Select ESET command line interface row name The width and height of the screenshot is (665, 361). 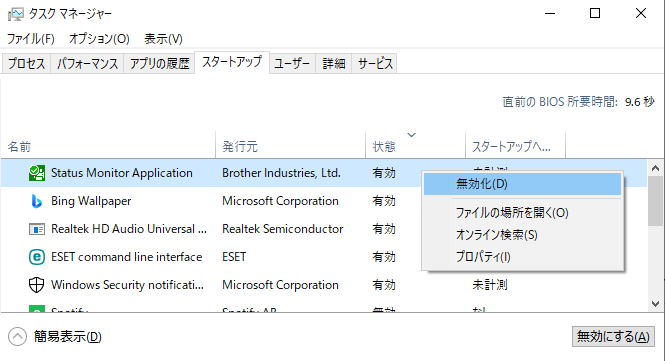(126, 257)
